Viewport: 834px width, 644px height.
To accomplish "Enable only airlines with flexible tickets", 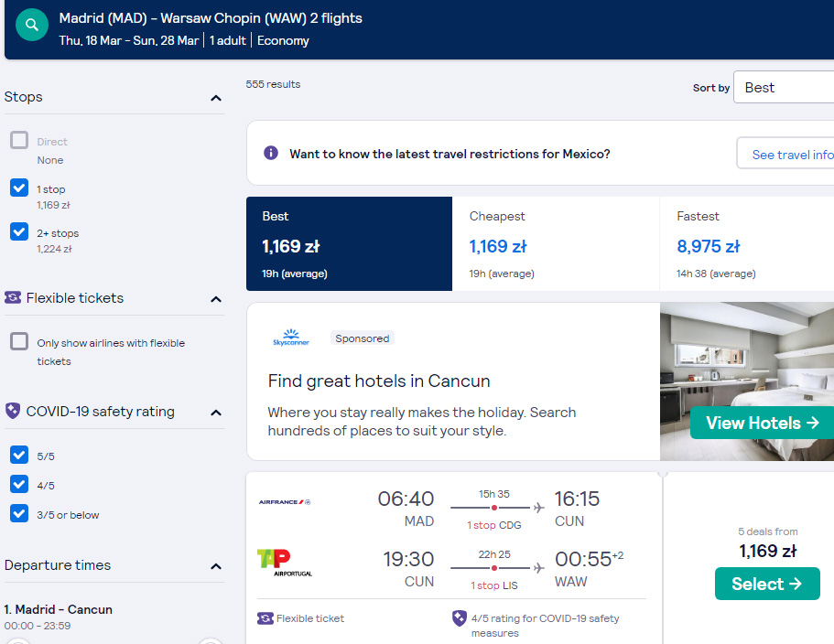I will tap(19, 341).
